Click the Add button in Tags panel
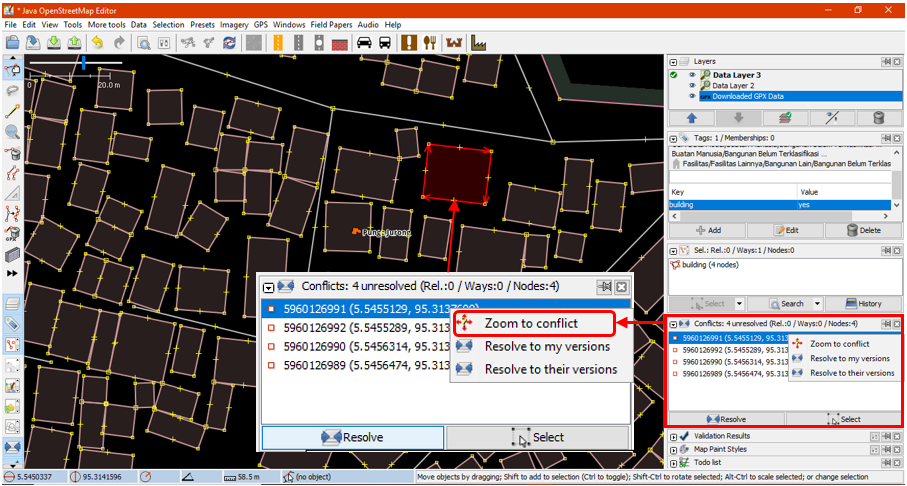 [706, 230]
